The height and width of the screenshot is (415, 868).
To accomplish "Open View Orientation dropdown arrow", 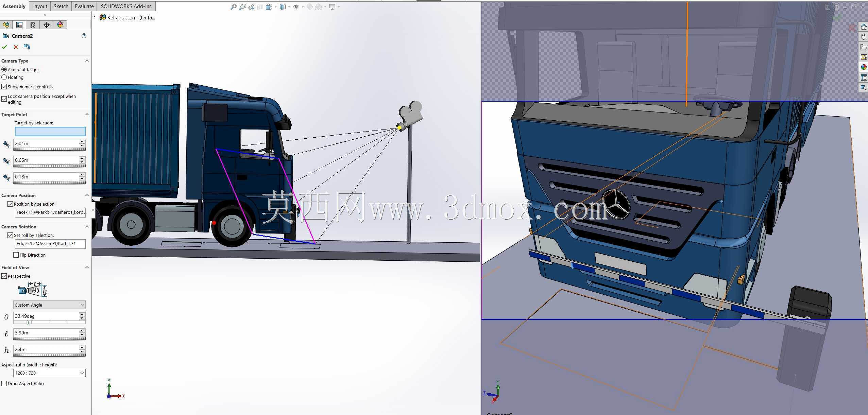I will 275,7.
